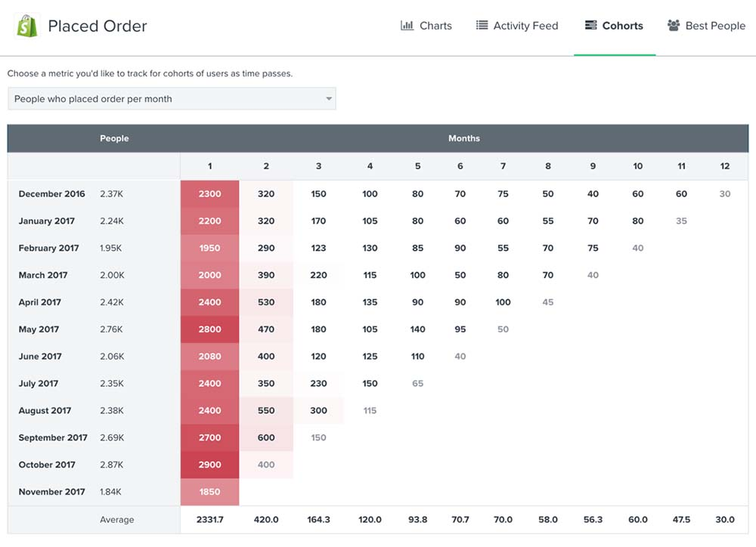Select the March 2017 cohort row label
The image size is (756, 547).
tap(43, 275)
